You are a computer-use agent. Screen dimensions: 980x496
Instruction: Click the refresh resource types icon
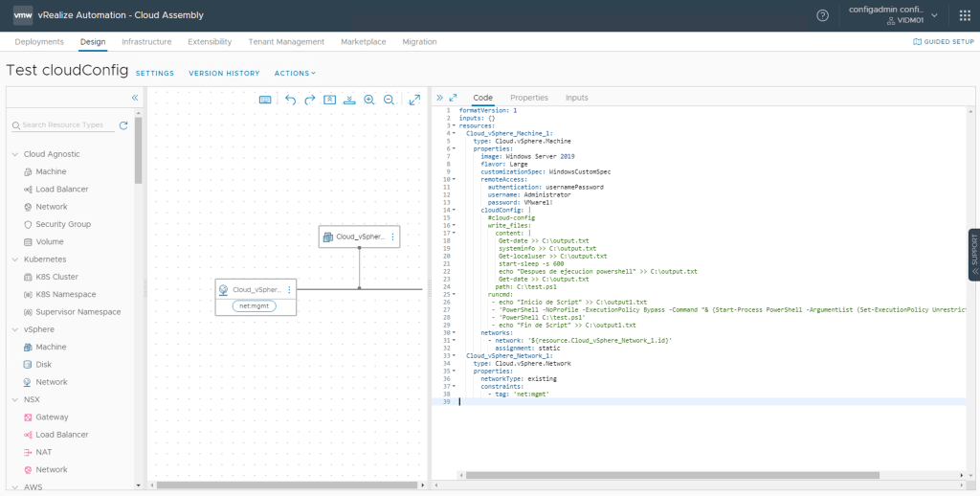[x=123, y=125]
